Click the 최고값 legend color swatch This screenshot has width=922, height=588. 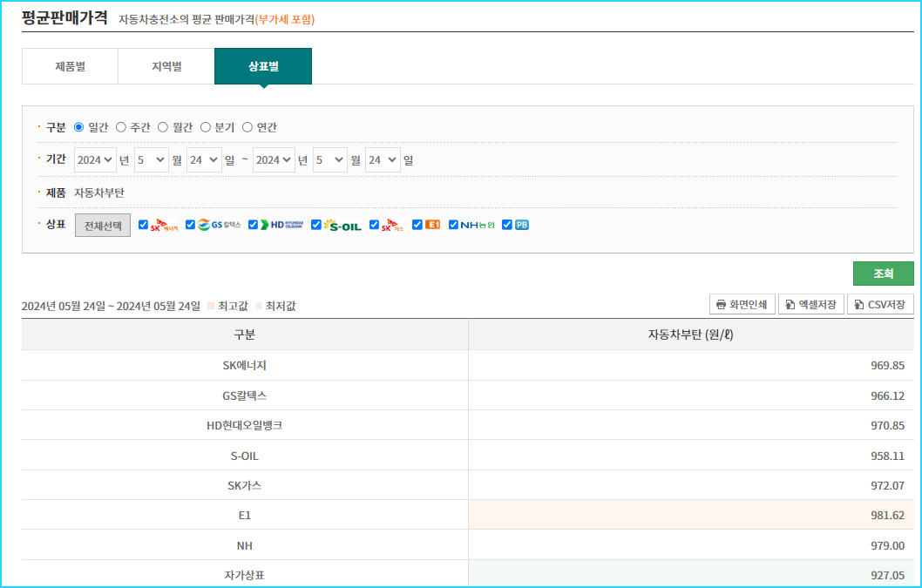211,307
